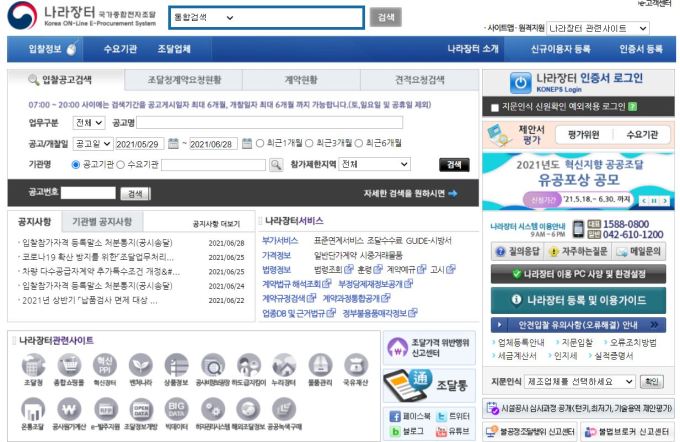Open the 기관별 공지사항 tab
This screenshot has width=680, height=442.
(x=102, y=221)
